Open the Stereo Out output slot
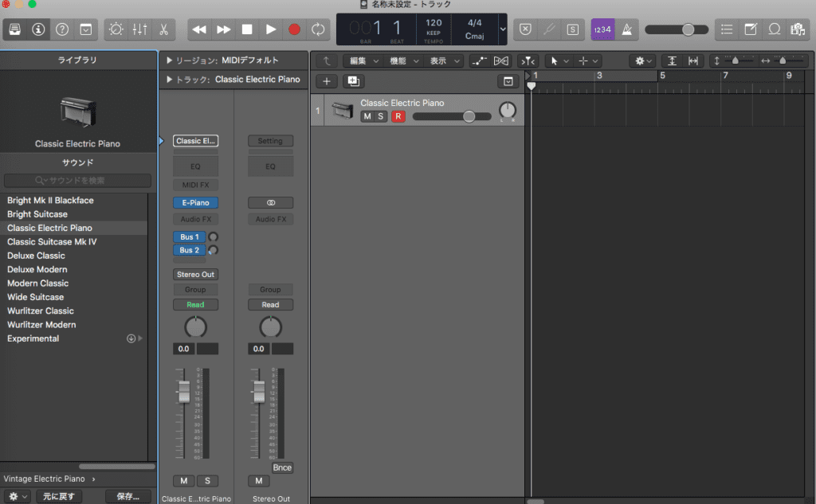 point(196,275)
